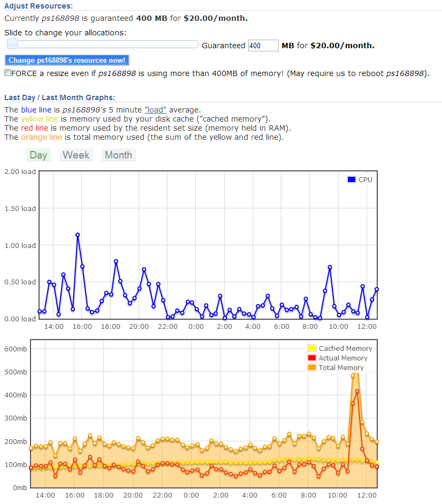Click the Actual Memory red spike peak
442x504 pixels.
357,391
